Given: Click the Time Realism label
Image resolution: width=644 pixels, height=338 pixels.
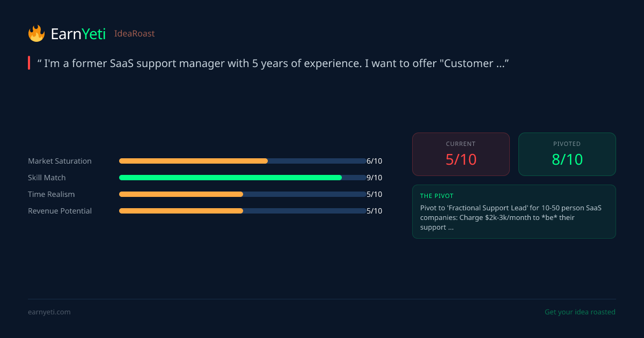Looking at the screenshot, I should [51, 194].
